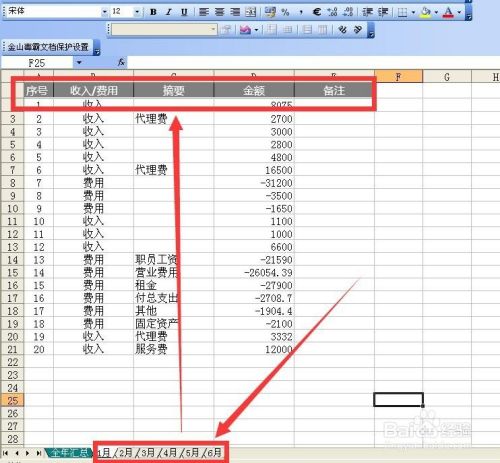This screenshot has width=500, height=463.
Task: Increase cell indent
Action: [x=383, y=12]
